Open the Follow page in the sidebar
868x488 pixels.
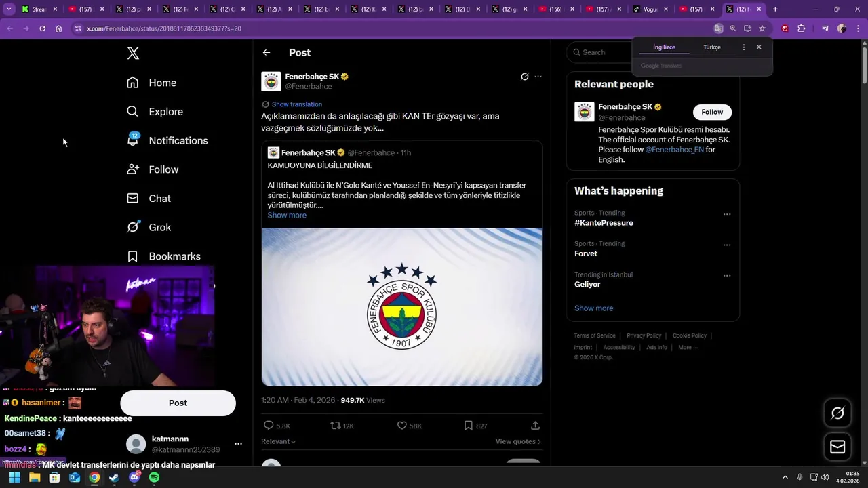point(153,169)
